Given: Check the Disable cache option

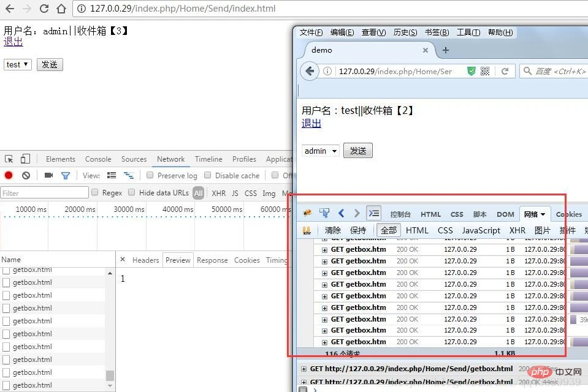Looking at the screenshot, I should [208, 175].
